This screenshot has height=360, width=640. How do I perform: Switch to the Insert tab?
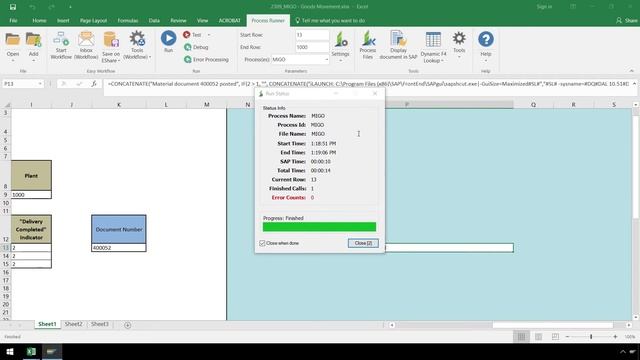tap(63, 20)
